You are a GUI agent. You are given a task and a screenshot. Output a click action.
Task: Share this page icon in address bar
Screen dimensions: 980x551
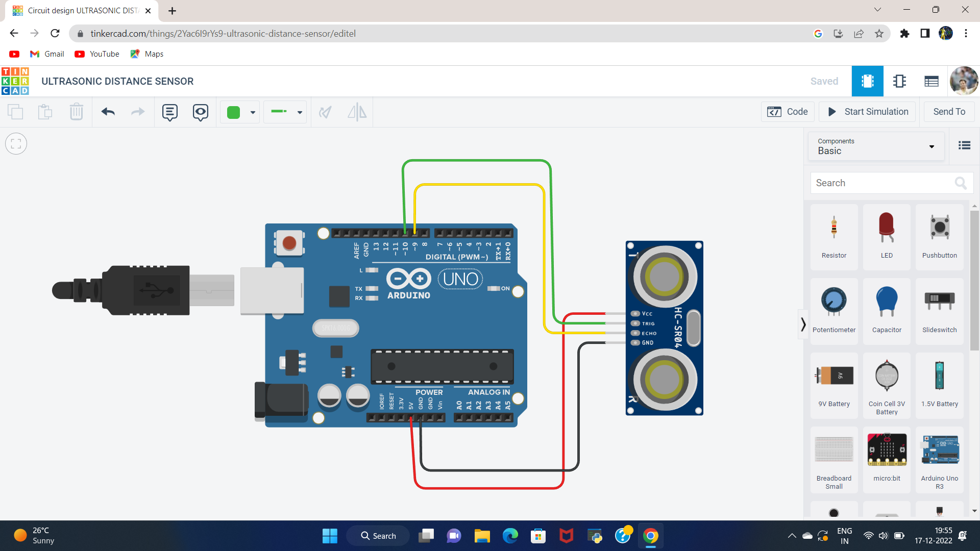pos(859,33)
